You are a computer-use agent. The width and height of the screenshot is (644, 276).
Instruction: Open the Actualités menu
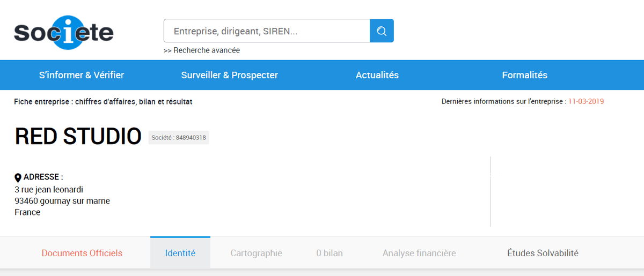[377, 75]
